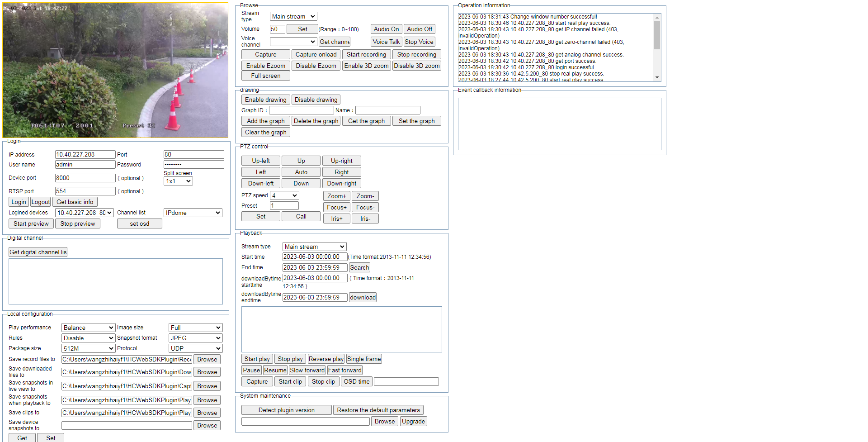868x442 pixels.
Task: Open the Playback Stream type dropdown
Action: click(x=315, y=247)
